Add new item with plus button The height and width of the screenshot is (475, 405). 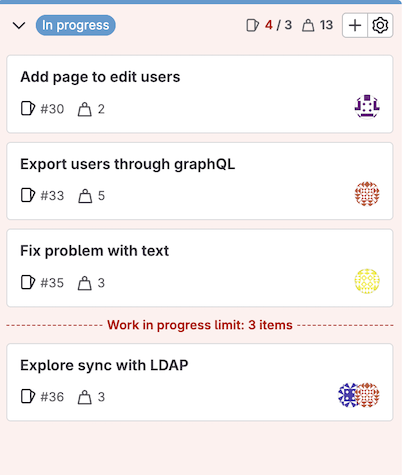point(355,25)
